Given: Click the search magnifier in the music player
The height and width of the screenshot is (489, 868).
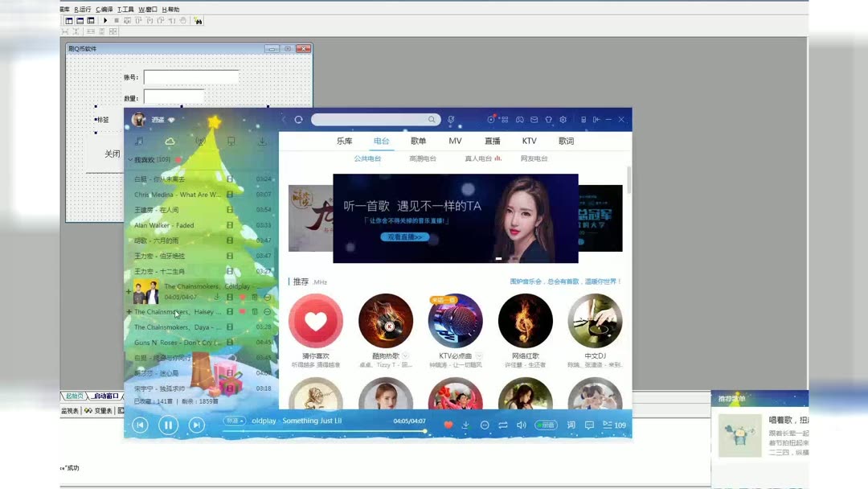Looking at the screenshot, I should (432, 119).
